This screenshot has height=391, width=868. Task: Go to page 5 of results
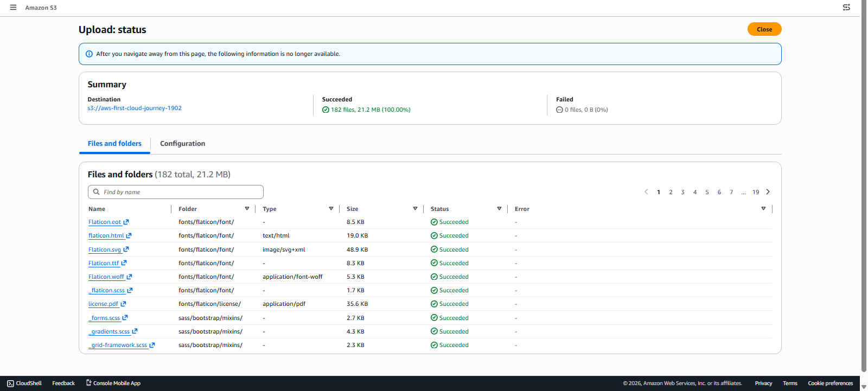707,193
